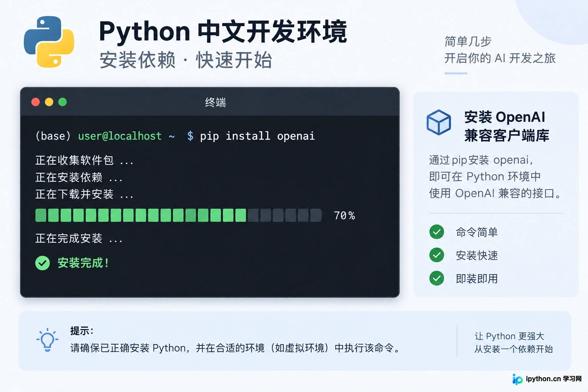
Task: Click the green maximize dot in terminal
Action: [62, 102]
